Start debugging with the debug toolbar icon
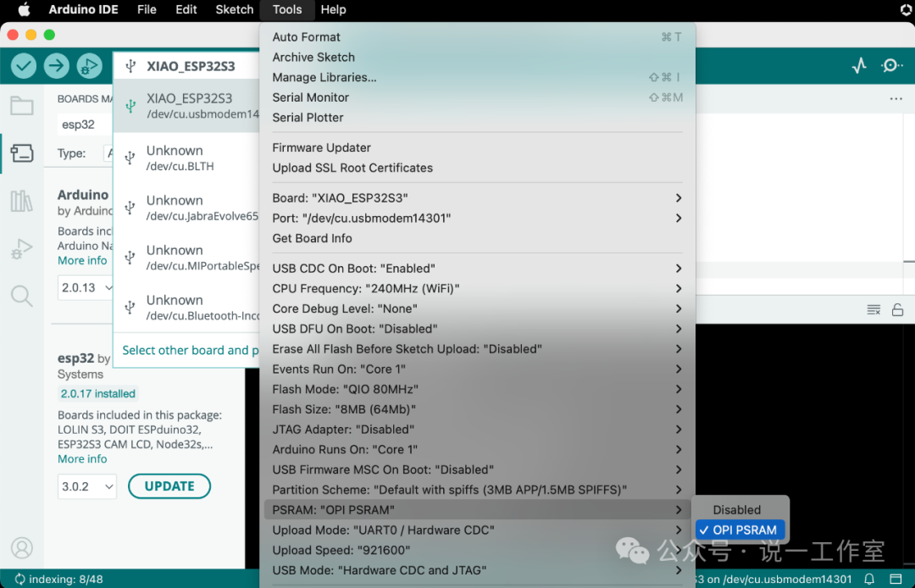Image resolution: width=915 pixels, height=588 pixels. tap(89, 66)
